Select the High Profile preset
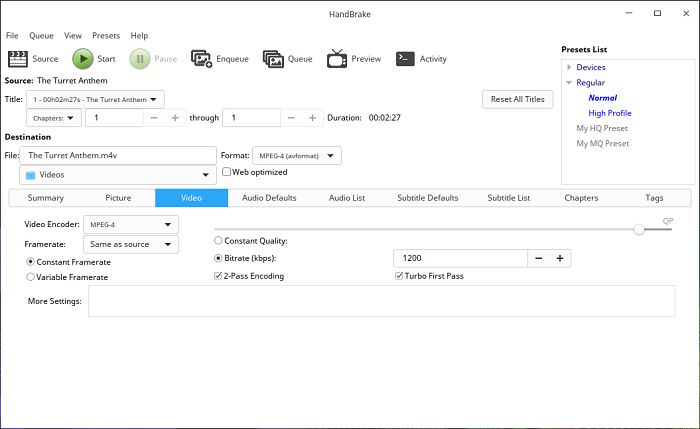700x429 pixels. click(x=609, y=113)
